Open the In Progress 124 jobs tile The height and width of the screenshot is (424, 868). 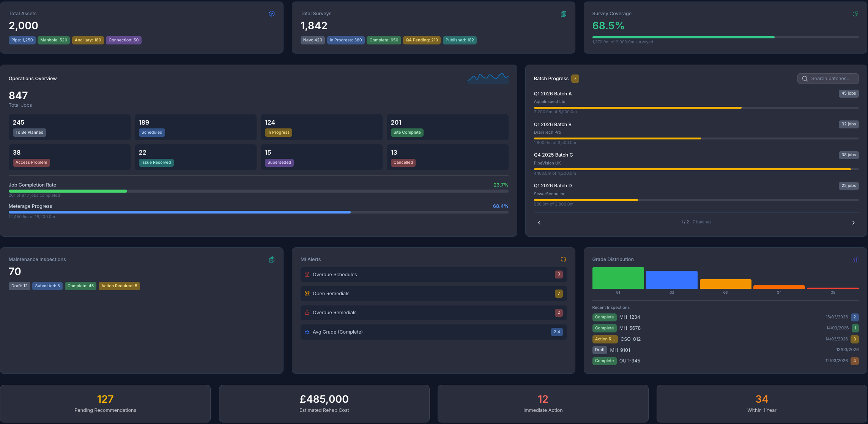pyautogui.click(x=321, y=127)
